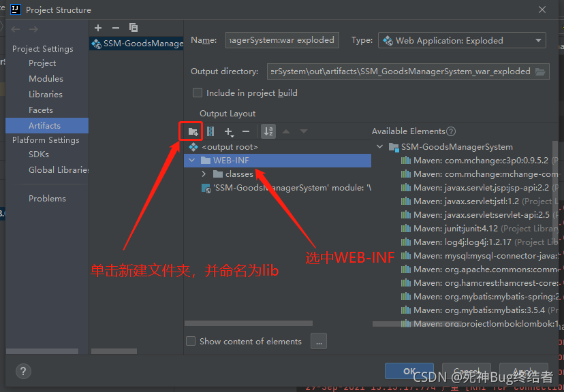Click output layout horizontal scrollbar
The height and width of the screenshot is (392, 564).
249,323
